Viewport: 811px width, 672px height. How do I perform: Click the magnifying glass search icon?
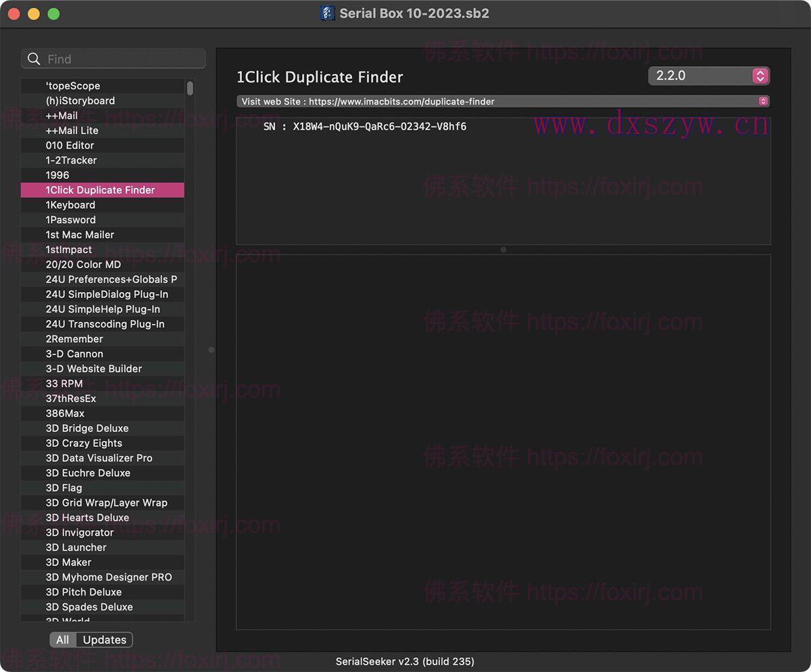click(x=34, y=59)
